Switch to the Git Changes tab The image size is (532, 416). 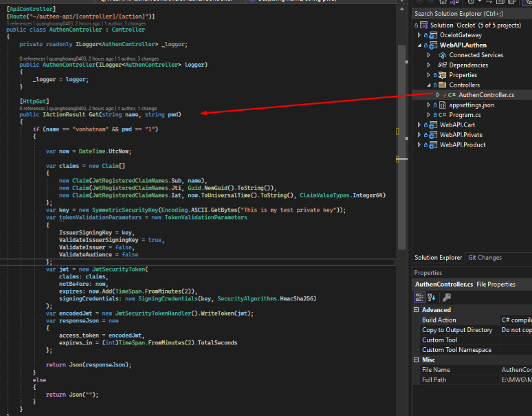point(485,258)
